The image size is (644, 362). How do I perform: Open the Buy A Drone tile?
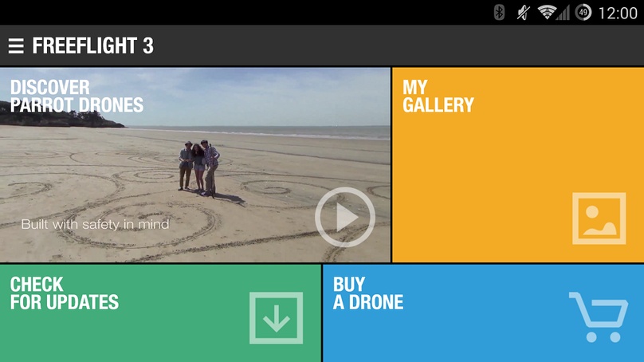coord(484,313)
